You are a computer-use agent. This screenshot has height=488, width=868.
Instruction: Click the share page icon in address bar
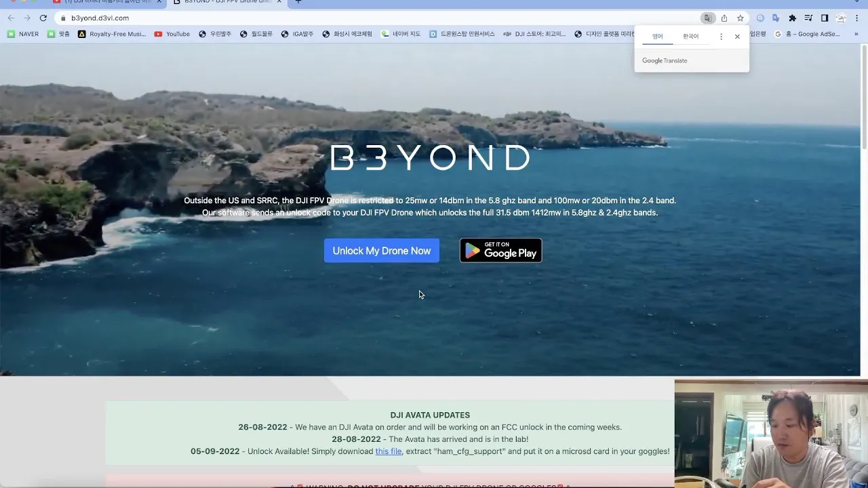[x=724, y=18]
